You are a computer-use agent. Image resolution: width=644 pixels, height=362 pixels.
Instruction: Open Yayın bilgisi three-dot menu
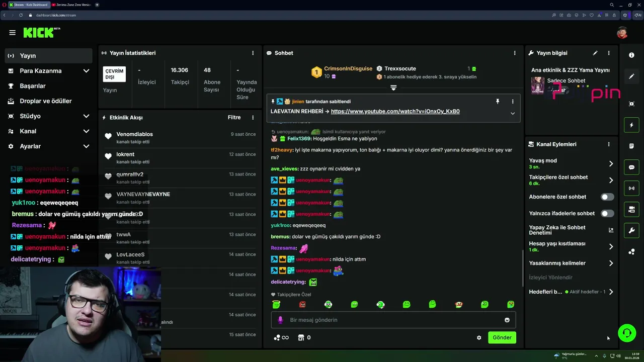click(x=608, y=53)
